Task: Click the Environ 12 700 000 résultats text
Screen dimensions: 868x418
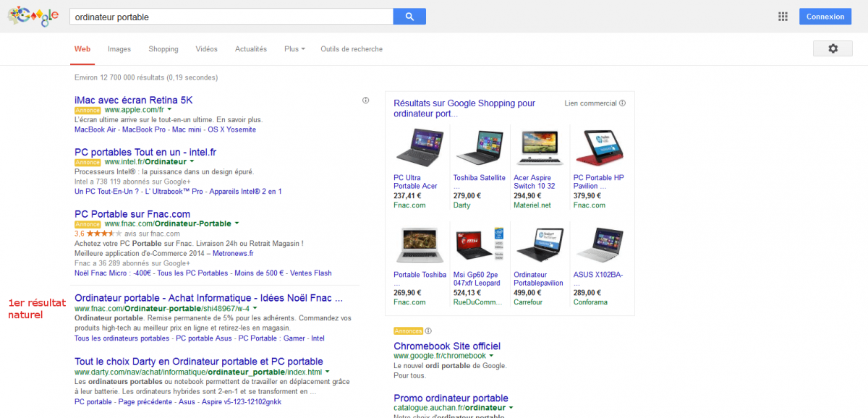Action: (x=146, y=77)
